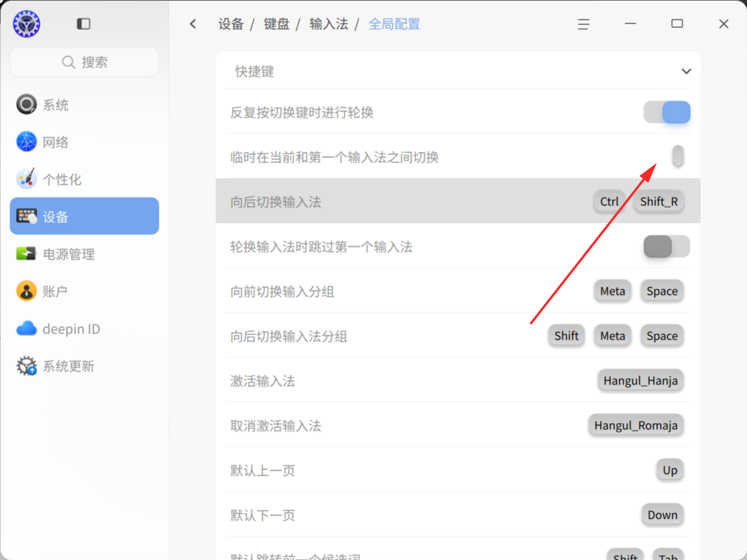Click the Up key for 默认上一页
This screenshot has width=747, height=560.
(x=670, y=470)
